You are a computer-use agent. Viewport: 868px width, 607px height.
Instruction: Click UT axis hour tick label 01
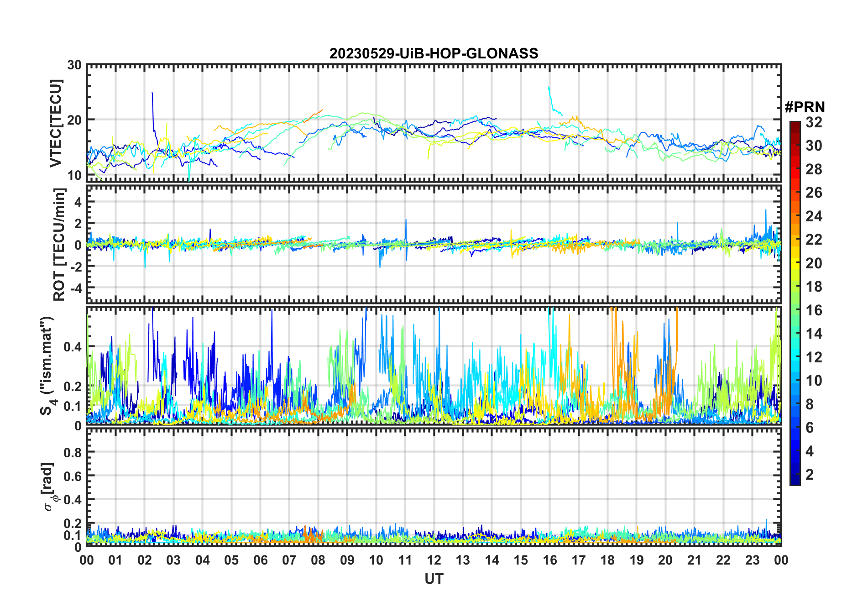click(115, 560)
